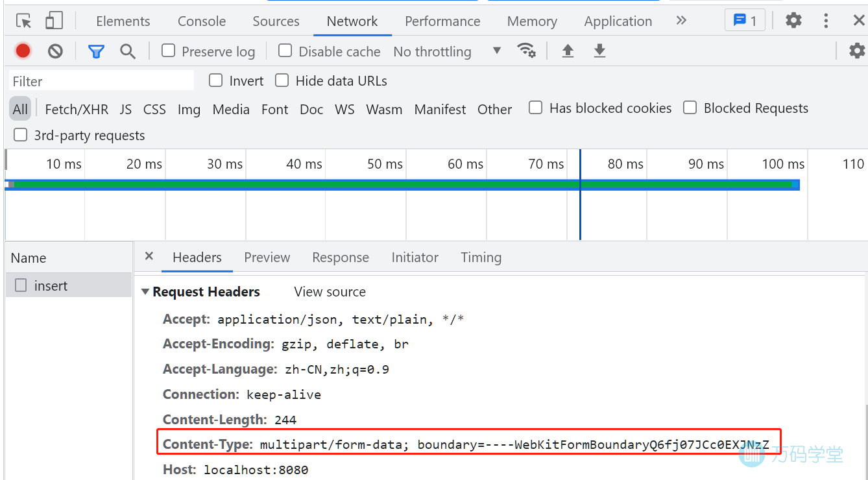Open the Application tab
Viewport: 868px width, 480px height.
[x=618, y=21]
